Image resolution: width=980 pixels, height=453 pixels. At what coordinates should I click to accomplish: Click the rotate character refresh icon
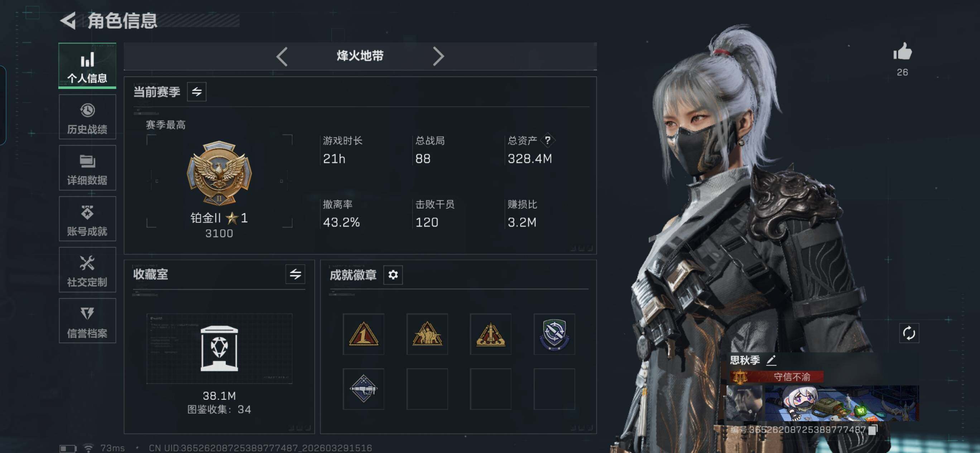(909, 333)
